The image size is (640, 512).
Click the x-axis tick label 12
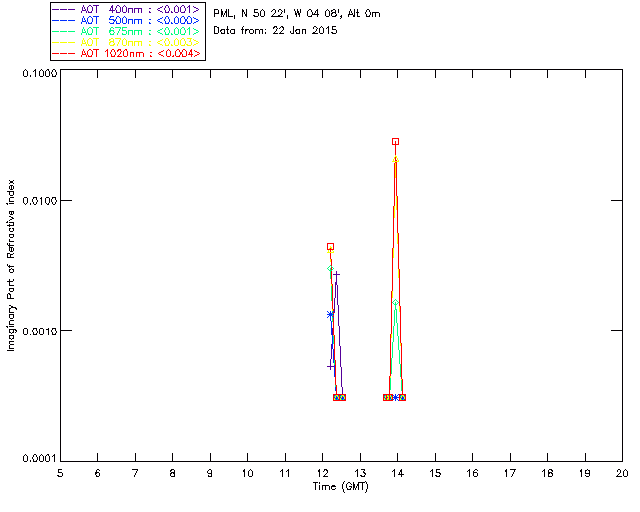[x=322, y=473]
